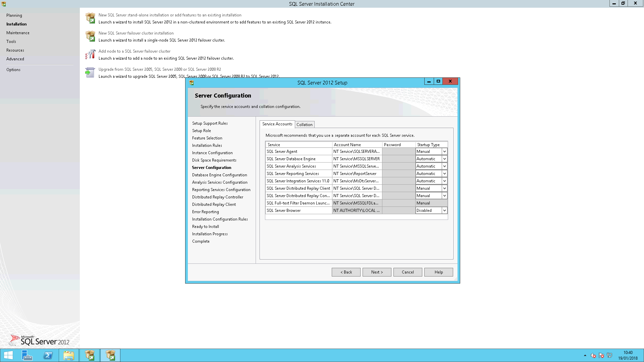Open Database Engine startup type dropdown
Image resolution: width=644 pixels, height=362 pixels.
(444, 159)
